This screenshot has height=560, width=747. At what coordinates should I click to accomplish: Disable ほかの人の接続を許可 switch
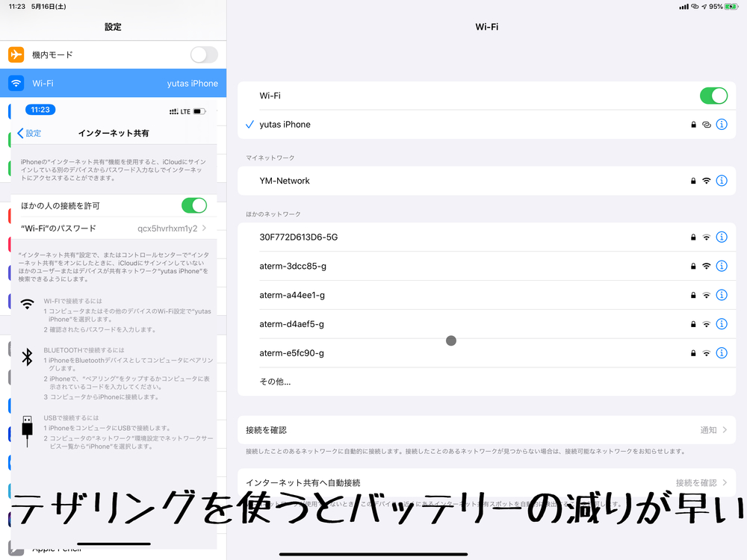pos(194,206)
